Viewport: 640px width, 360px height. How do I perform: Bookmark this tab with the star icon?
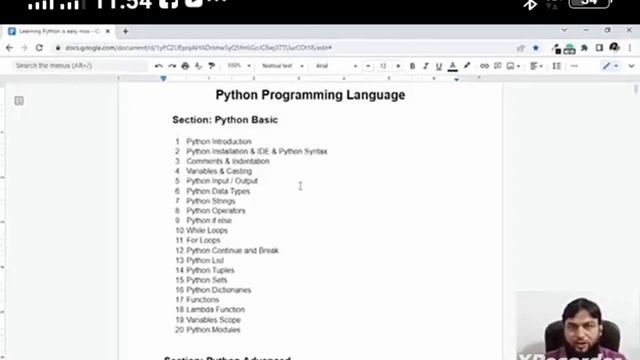click(x=536, y=48)
